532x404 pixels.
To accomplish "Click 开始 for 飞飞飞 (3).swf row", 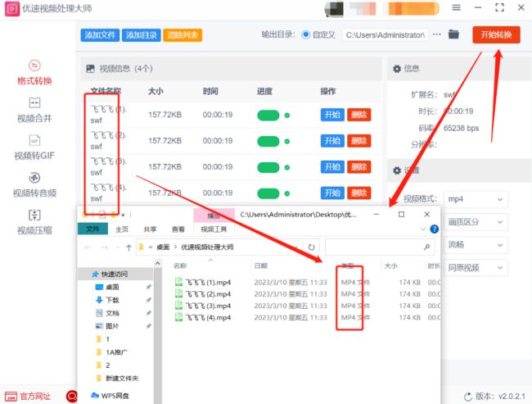I will (332, 167).
